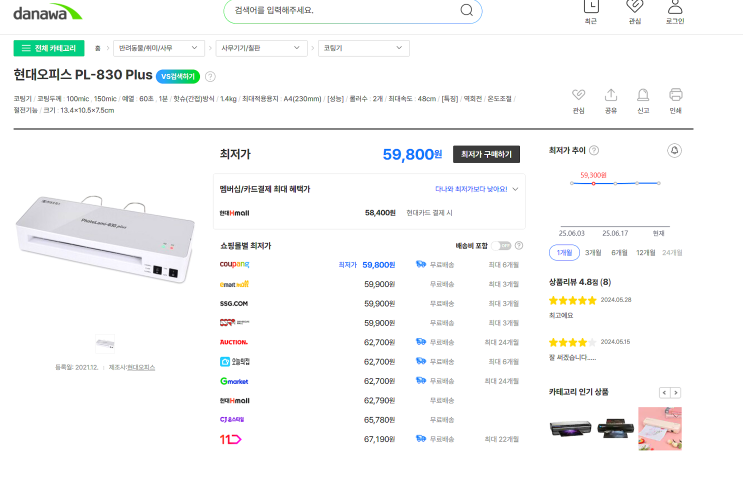Open the pink laminator popular product thumbnail

click(x=660, y=428)
